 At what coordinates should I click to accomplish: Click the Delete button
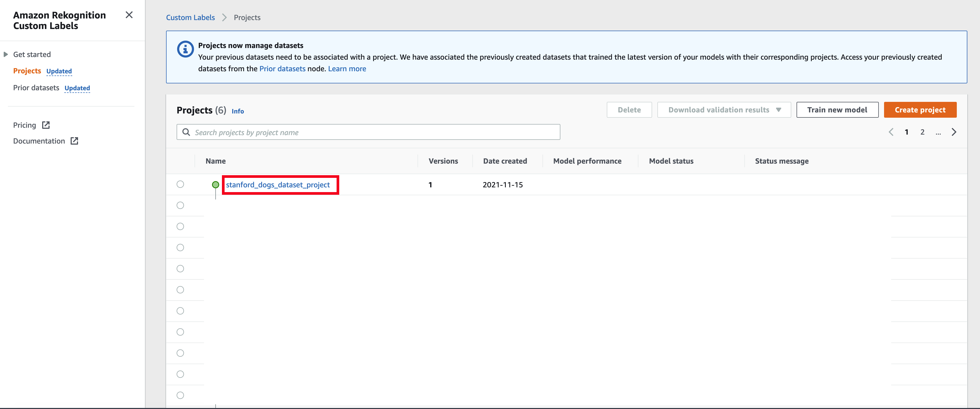click(x=629, y=110)
